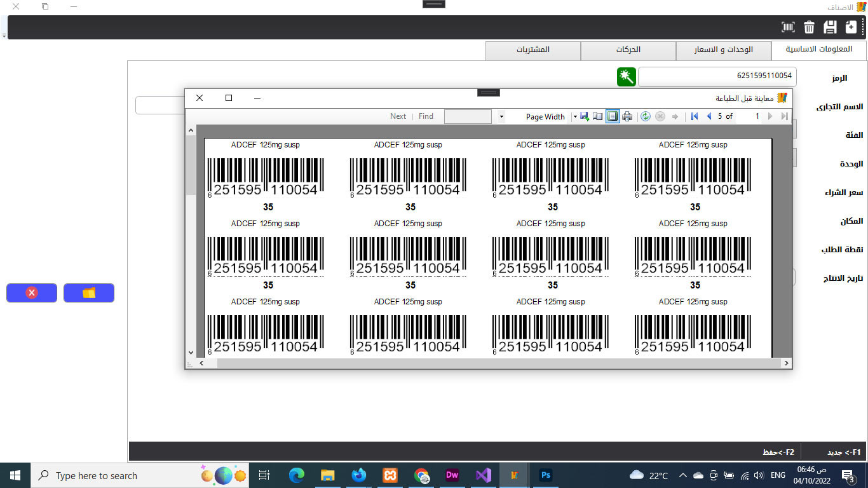Print the barcode report using the printer icon
The height and width of the screenshot is (488, 868).
627,116
